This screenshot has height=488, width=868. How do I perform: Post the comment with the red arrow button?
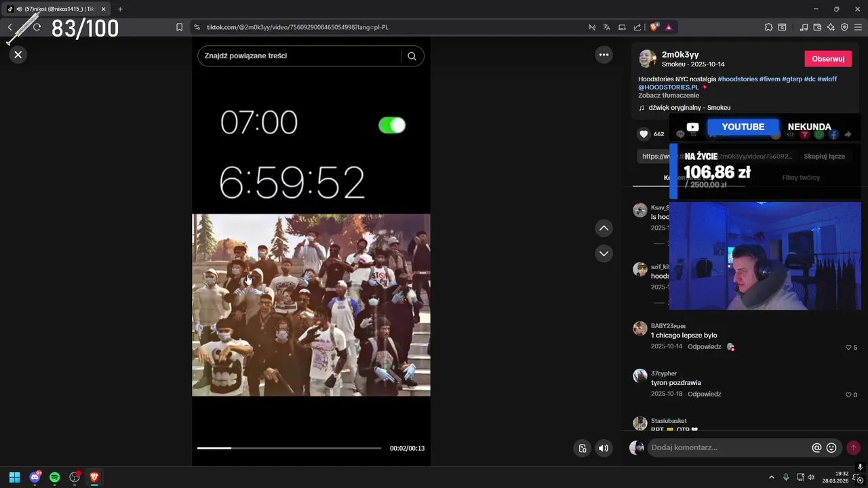[x=853, y=448]
